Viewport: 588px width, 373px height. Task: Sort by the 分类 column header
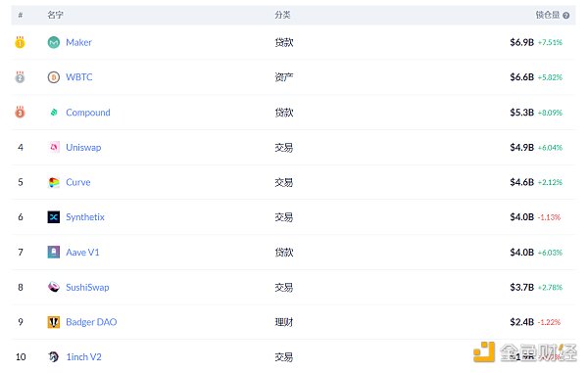282,15
